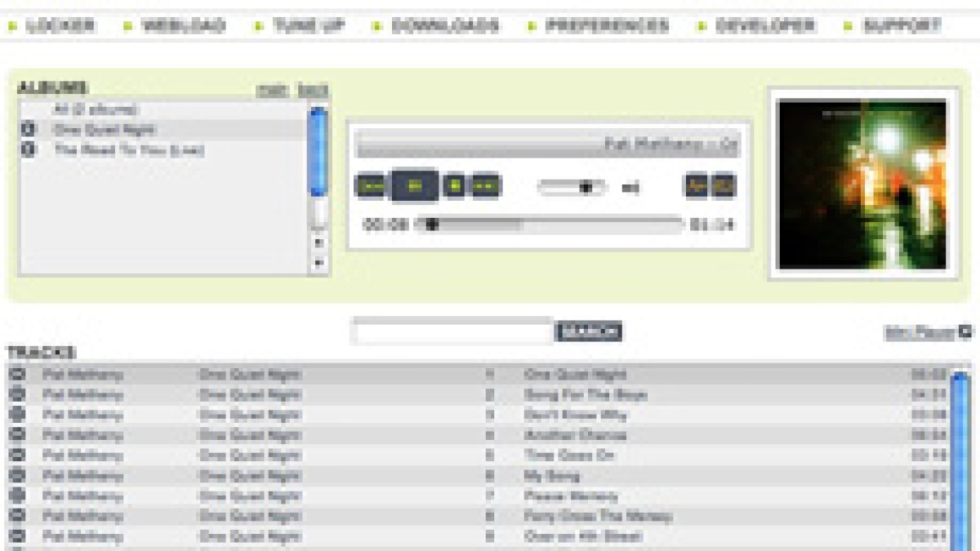Click the previous track button in player
The width and height of the screenshot is (980, 551).
(370, 187)
